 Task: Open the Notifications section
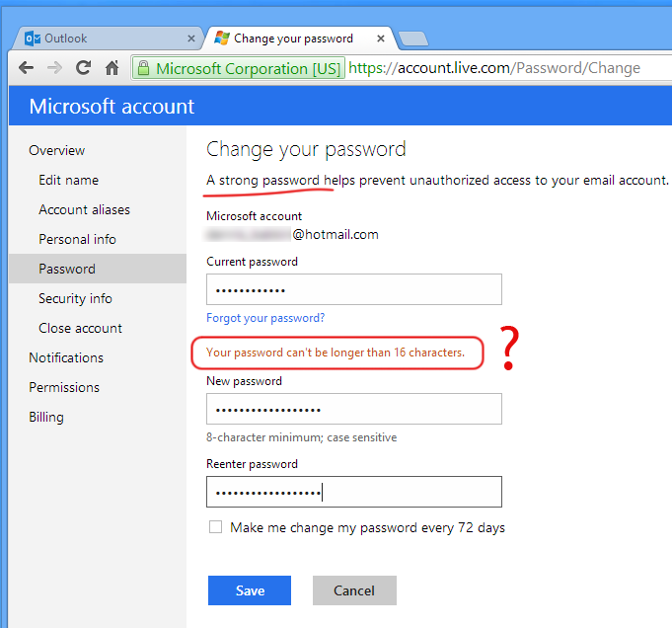[66, 357]
